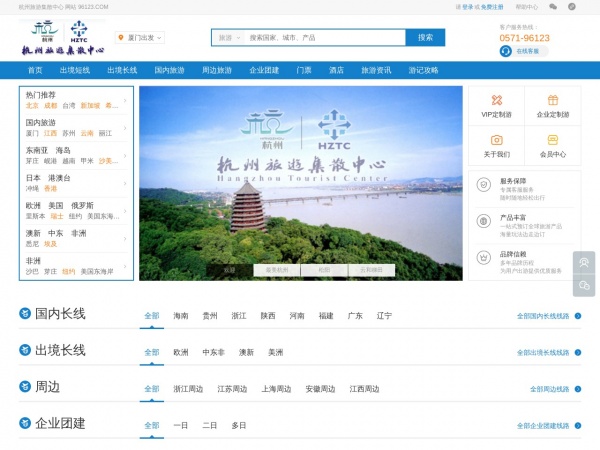This screenshot has width=600, height=450.
Task: Click floating WeChat button on right edge
Action: pyautogui.click(x=584, y=285)
